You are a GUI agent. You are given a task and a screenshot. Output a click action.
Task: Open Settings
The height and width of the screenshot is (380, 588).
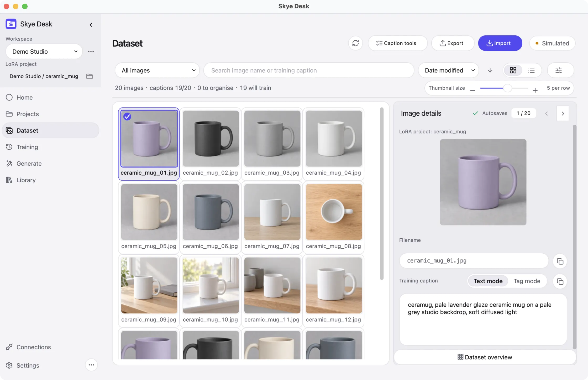click(x=23, y=365)
